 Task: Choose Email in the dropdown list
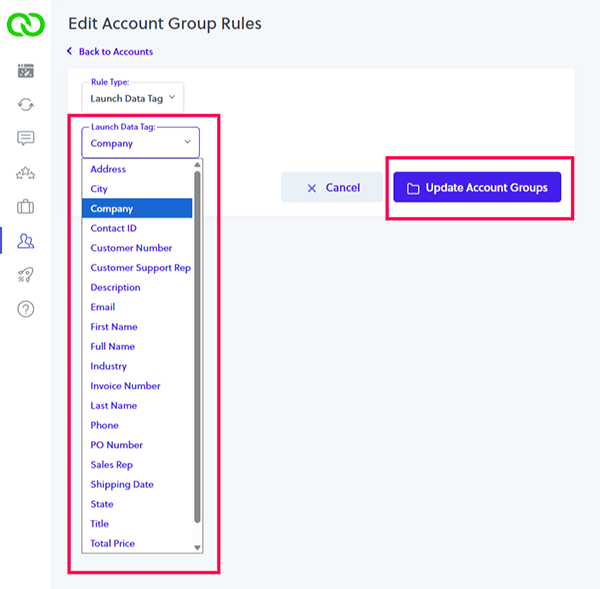[x=137, y=307]
